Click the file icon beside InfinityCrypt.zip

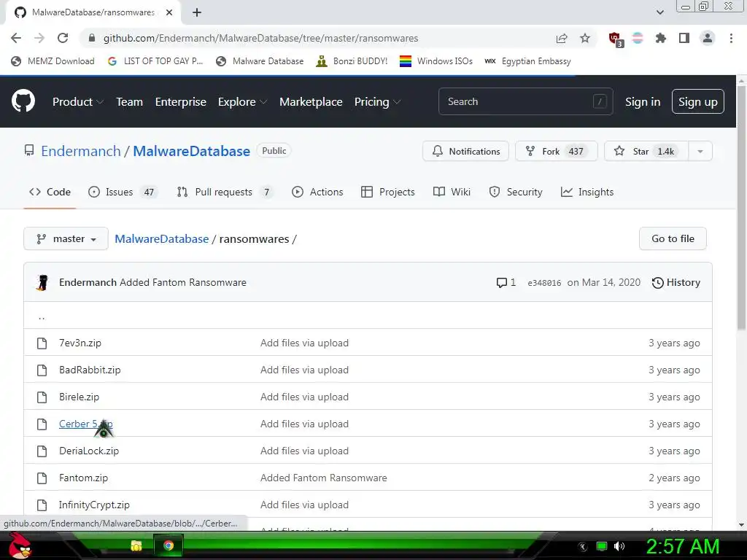42,505
